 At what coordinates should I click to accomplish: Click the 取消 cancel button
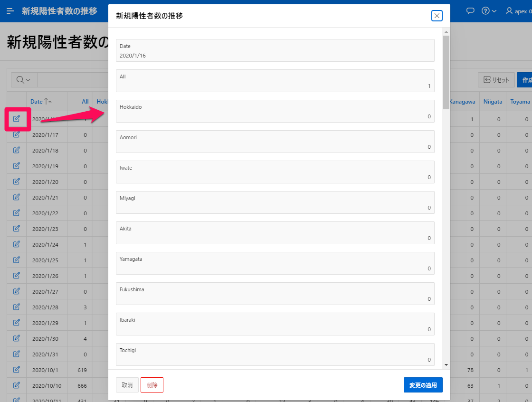127,385
